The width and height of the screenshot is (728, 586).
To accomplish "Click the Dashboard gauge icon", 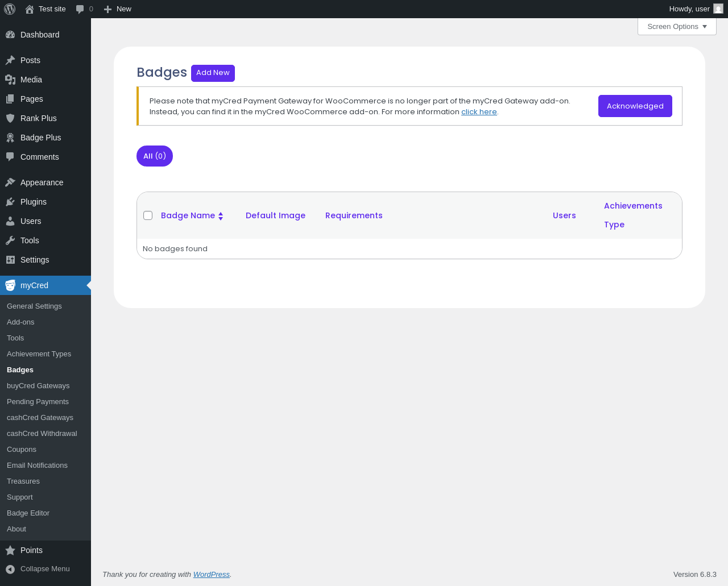I will (10, 35).
